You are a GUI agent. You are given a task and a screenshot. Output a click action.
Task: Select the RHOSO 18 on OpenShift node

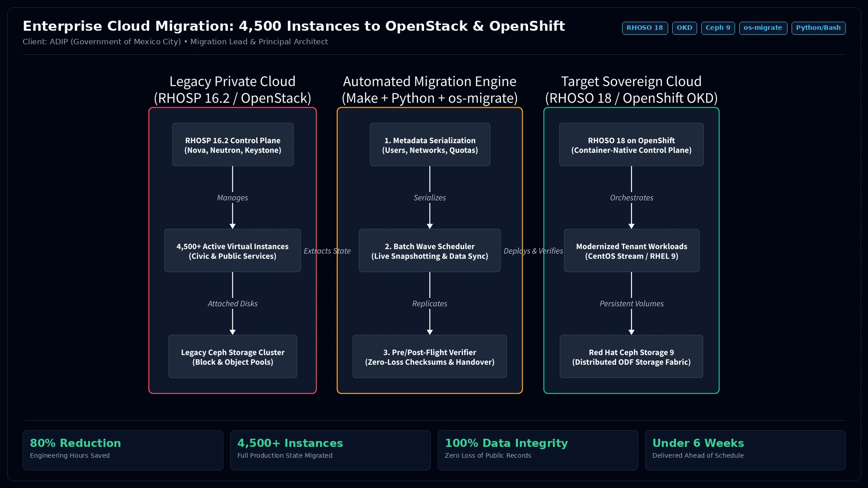coord(631,145)
